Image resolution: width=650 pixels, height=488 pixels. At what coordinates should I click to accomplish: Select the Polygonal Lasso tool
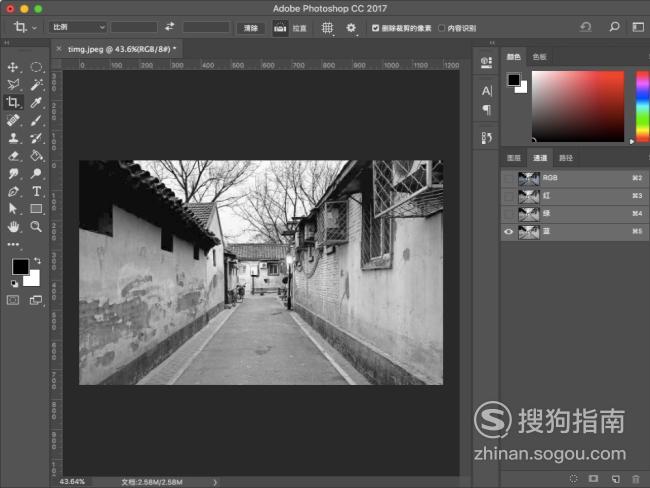pos(13,85)
